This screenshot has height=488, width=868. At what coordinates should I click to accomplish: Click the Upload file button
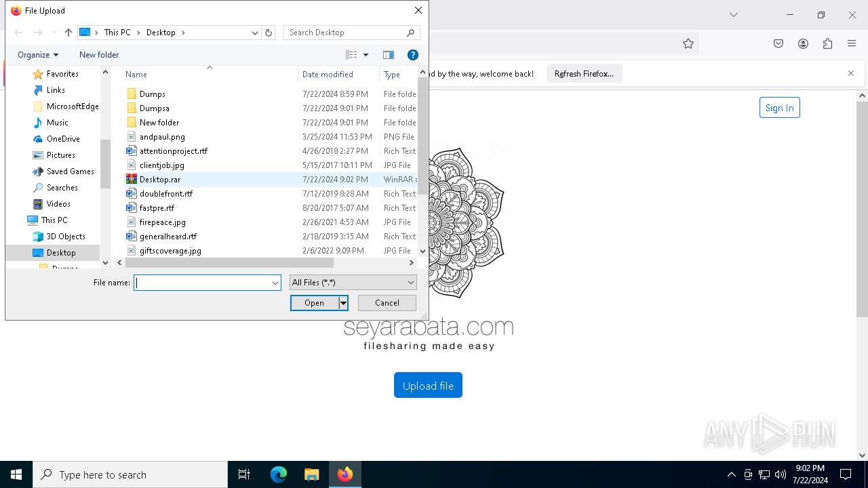click(428, 386)
